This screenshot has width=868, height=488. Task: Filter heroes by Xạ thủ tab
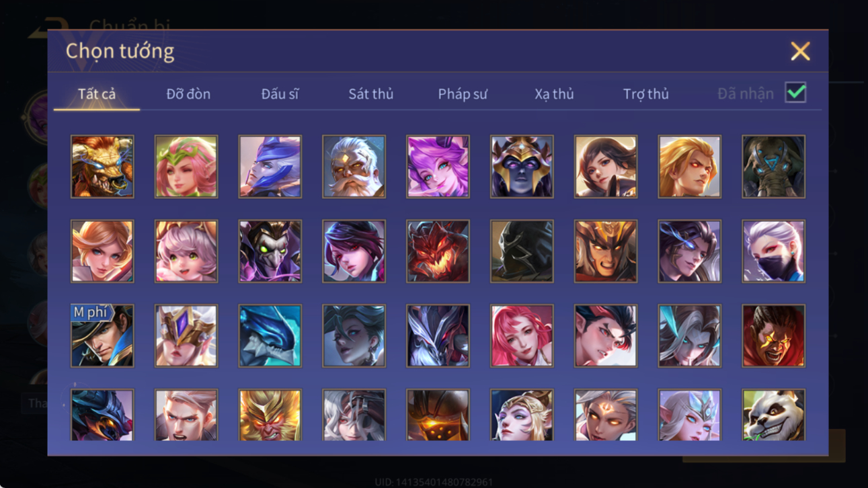pyautogui.click(x=554, y=94)
